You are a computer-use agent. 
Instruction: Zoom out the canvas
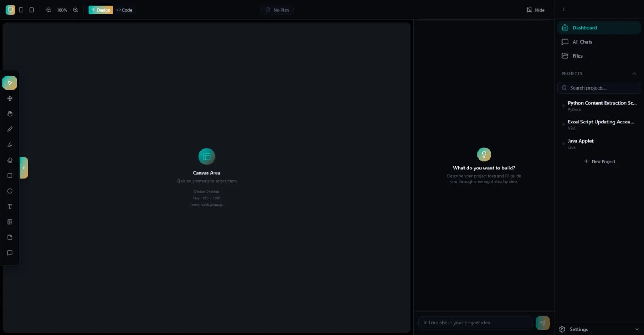(49, 10)
